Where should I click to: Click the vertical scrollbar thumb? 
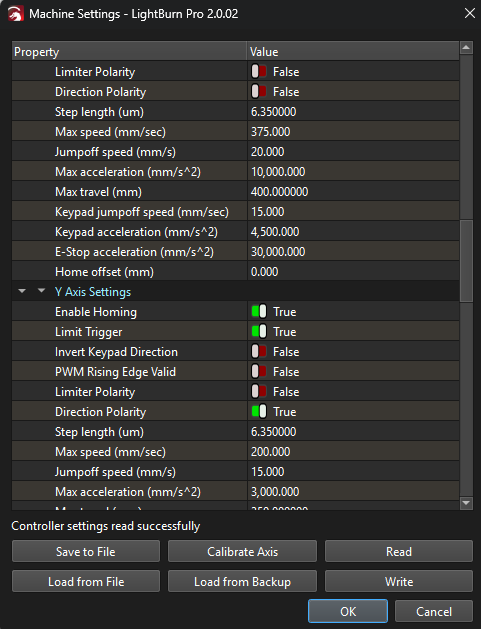coord(466,261)
